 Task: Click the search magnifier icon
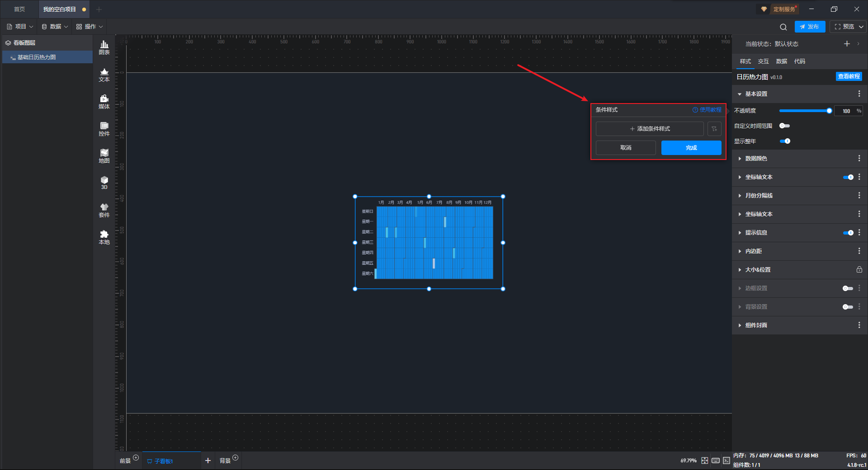click(783, 27)
